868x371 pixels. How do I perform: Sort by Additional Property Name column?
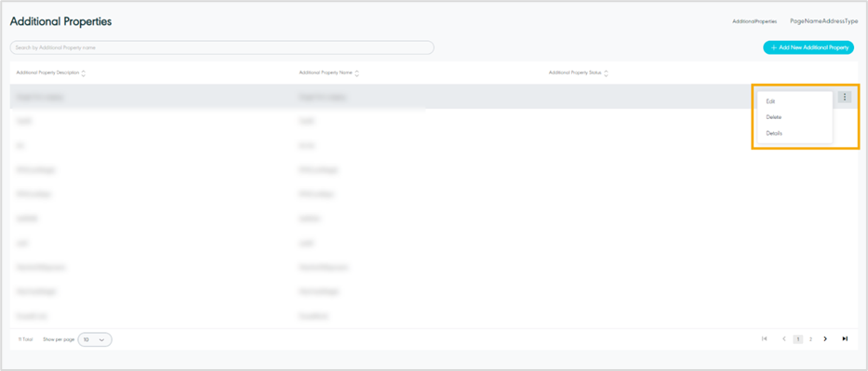point(356,73)
